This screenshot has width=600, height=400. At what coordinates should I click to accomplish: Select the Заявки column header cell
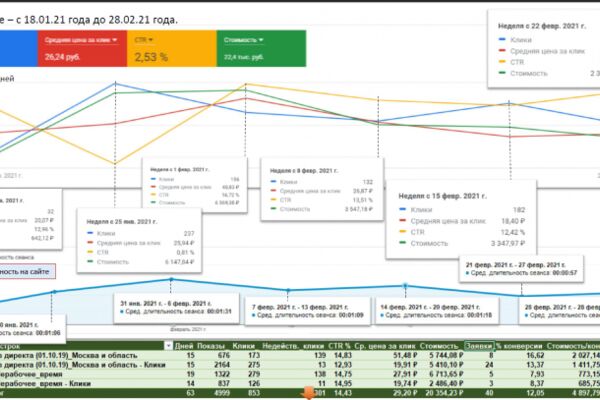coord(479,346)
